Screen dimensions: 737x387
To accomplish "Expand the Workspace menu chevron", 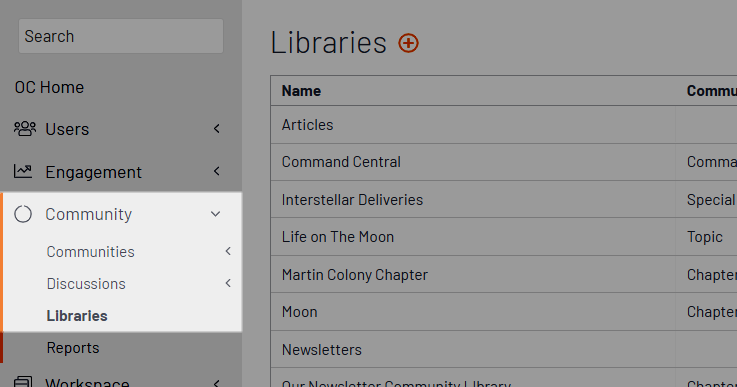I will (x=217, y=383).
